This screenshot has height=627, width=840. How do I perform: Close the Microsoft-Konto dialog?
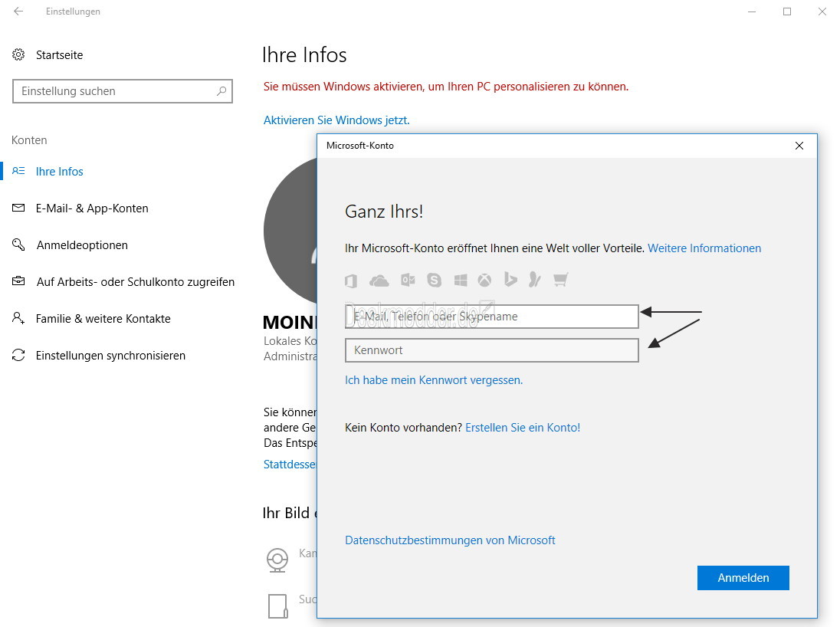click(799, 146)
